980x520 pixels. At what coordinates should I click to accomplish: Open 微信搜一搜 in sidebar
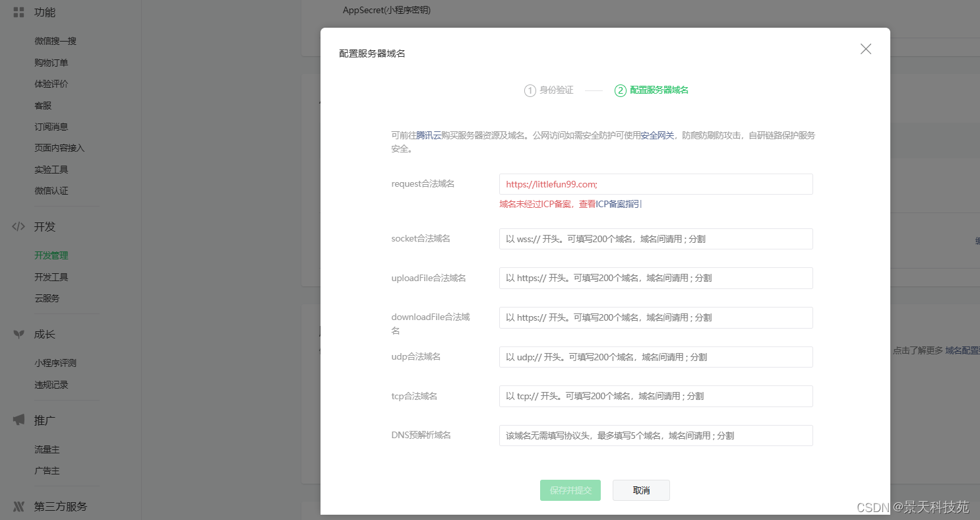(55, 41)
